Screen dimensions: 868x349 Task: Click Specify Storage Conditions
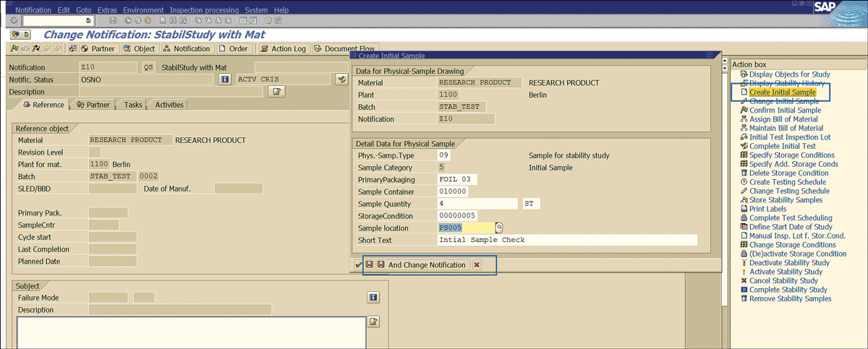[792, 155]
